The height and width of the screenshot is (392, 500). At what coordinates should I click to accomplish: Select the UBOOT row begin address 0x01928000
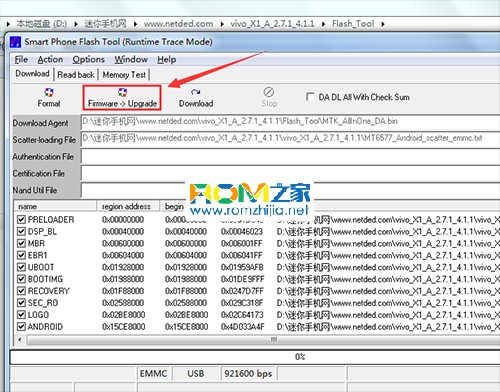pyautogui.click(x=186, y=267)
